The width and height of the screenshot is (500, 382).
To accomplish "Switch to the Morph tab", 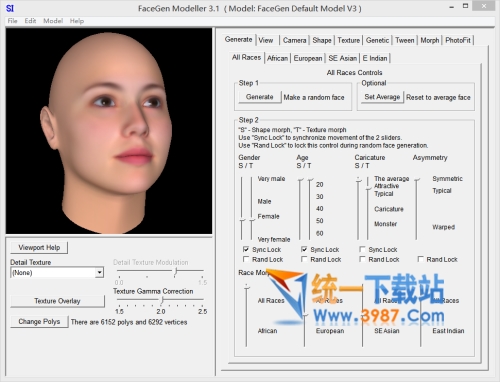I will (429, 40).
